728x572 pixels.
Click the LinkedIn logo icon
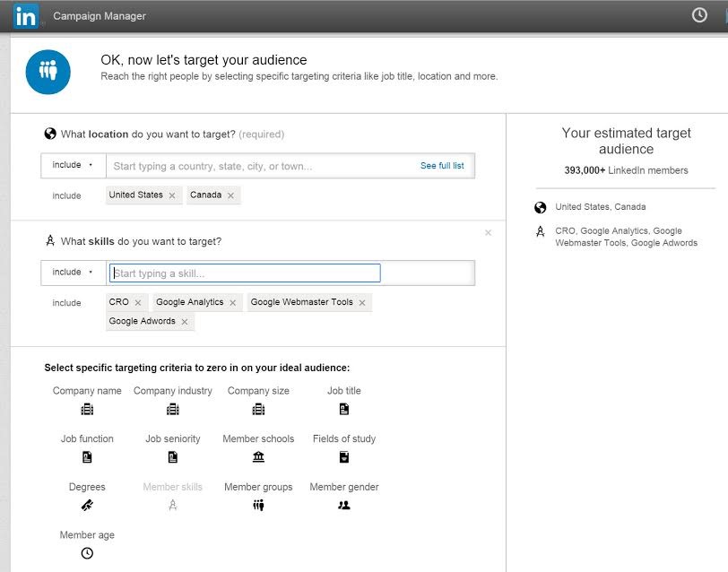point(25,16)
